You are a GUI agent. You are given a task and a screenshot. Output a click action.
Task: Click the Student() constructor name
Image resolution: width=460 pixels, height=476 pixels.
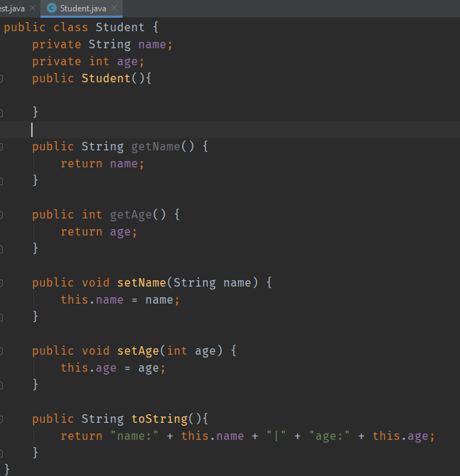106,78
